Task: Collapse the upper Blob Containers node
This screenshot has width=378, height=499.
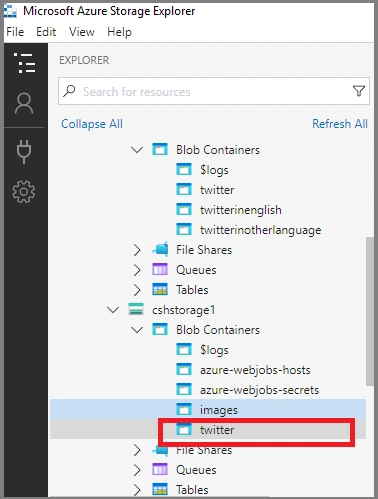Action: point(137,150)
